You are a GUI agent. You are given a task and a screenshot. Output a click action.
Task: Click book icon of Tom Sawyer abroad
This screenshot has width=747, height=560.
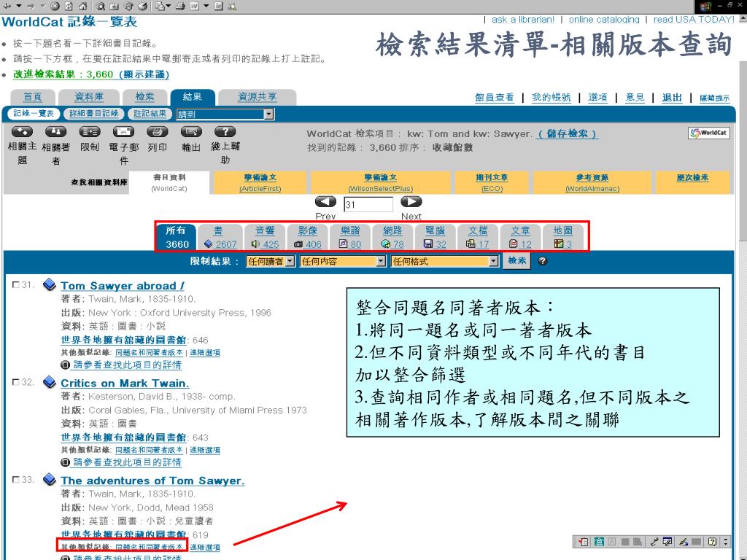pos(49,285)
